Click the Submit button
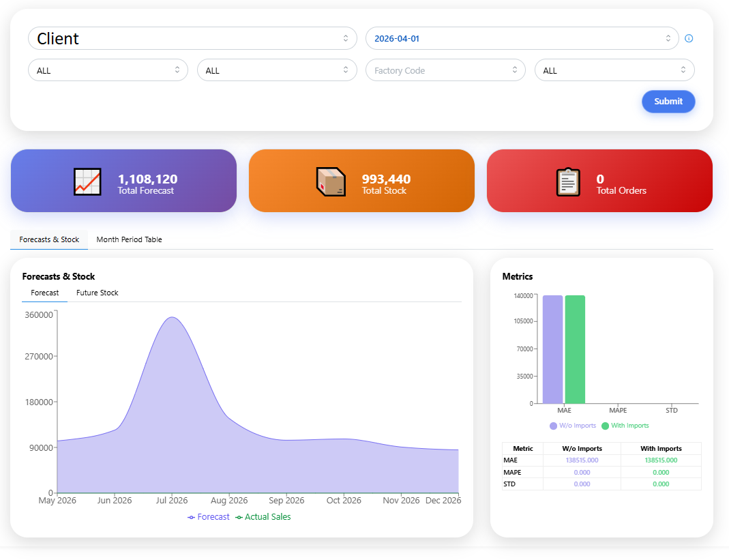 click(x=668, y=102)
